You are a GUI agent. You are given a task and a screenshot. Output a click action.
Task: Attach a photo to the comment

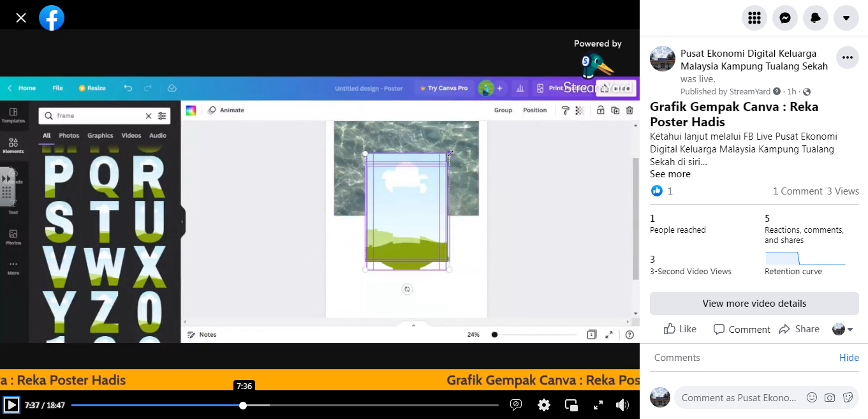(830, 397)
